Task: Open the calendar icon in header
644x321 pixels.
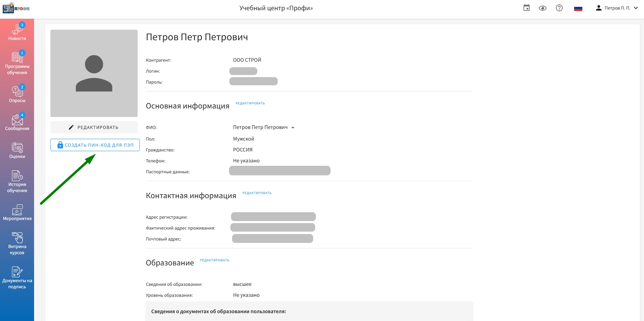Action: 526,8
